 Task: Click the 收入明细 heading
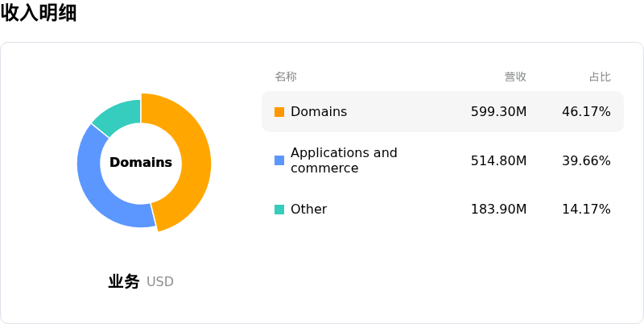click(39, 12)
